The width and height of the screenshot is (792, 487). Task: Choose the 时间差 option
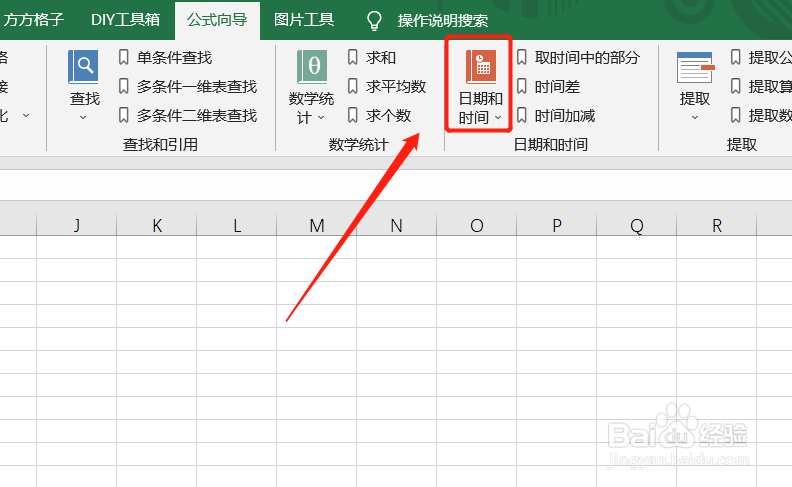[557, 86]
